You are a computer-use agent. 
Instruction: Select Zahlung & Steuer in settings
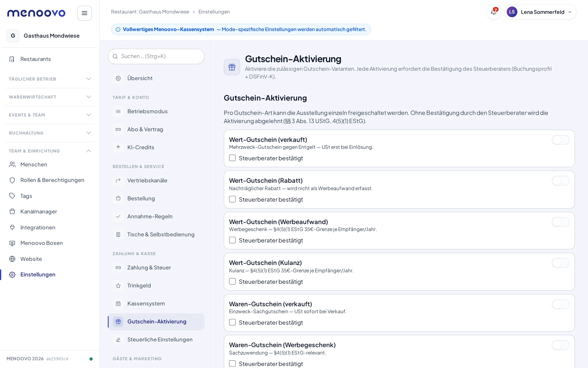click(156, 268)
